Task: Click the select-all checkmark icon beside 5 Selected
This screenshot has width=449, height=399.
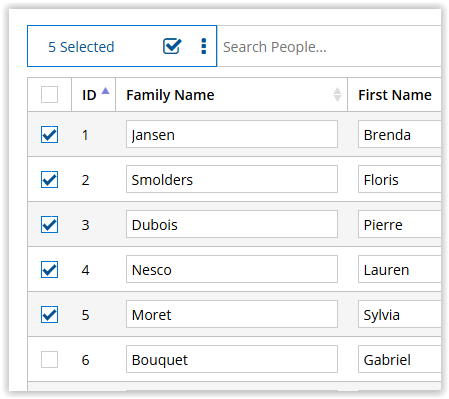Action: pyautogui.click(x=172, y=46)
